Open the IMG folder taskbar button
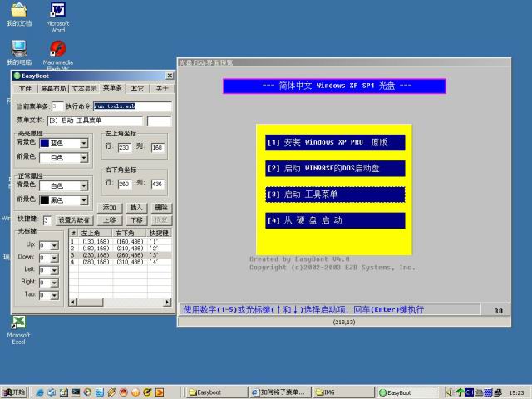Screen dimensions: 532x399 click(342, 392)
